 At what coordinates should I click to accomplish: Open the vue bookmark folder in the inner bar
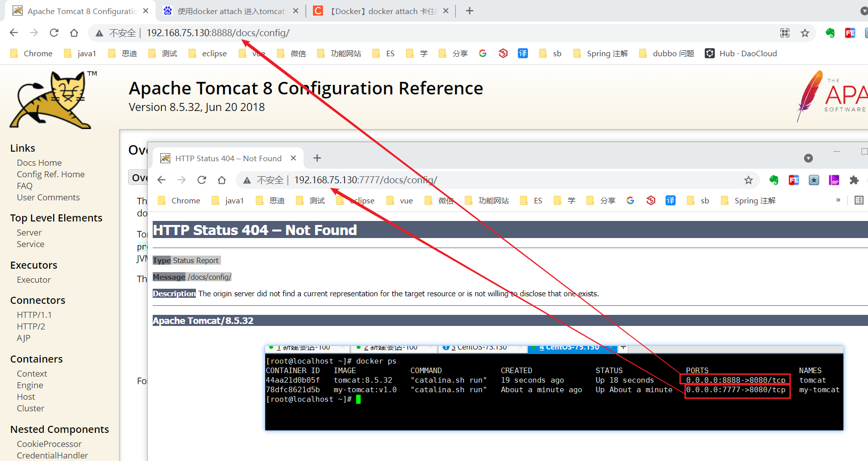[400, 200]
